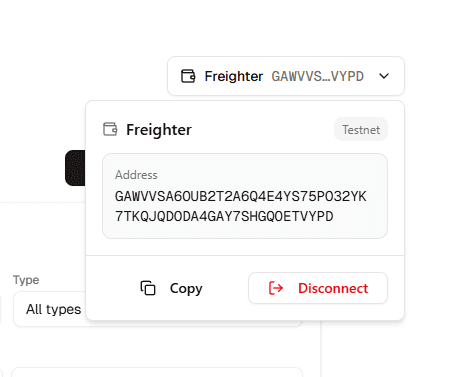Click the copy icon with overlapping squares
The image size is (461, 377).
148,288
